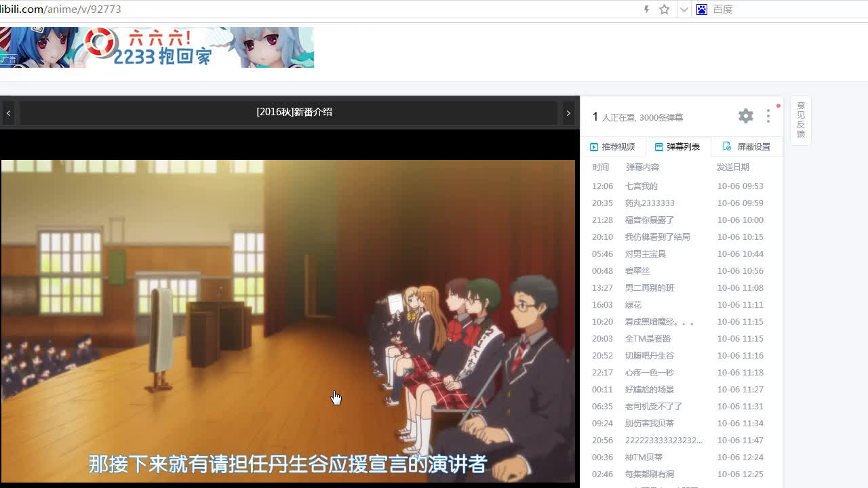The height and width of the screenshot is (488, 868).
Task: Click the browser address bar URL
Action: pyautogui.click(x=60, y=9)
